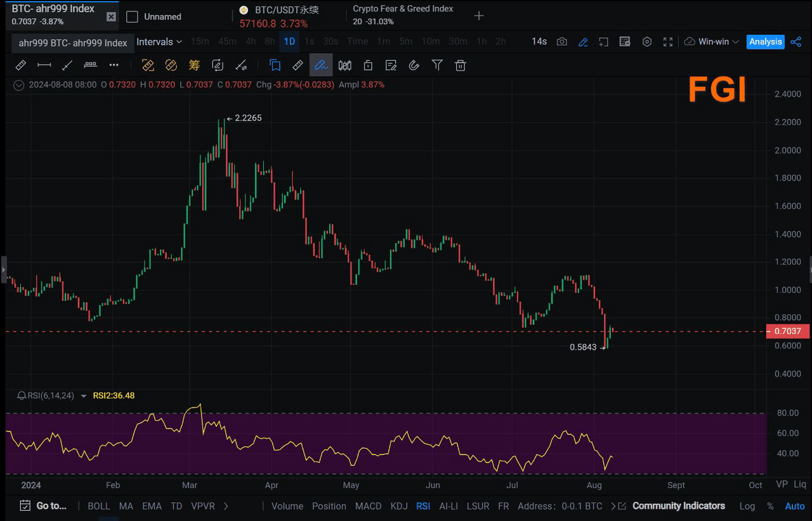Screen dimensions: 812x521
Task: Add a new tab with plus button
Action: click(x=479, y=16)
